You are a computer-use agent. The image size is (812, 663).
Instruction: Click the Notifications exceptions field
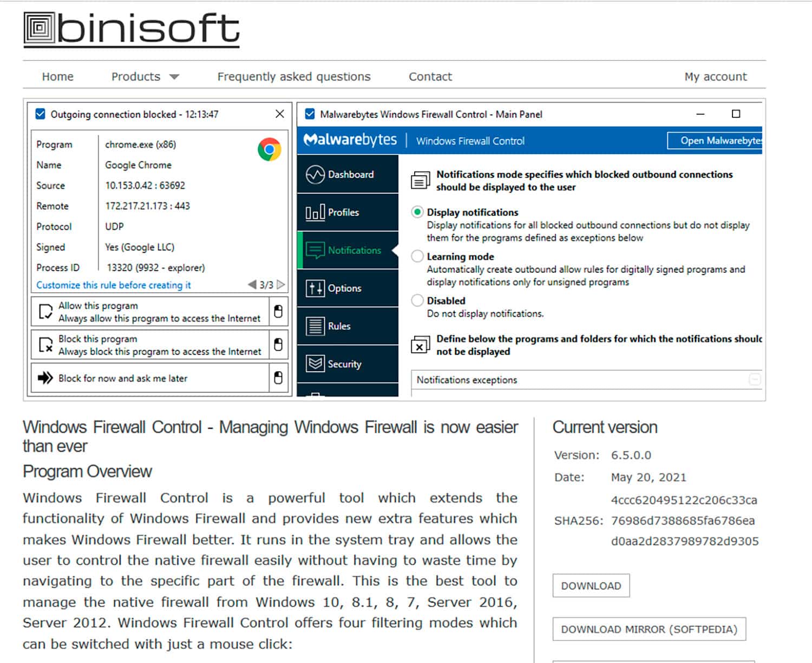[587, 380]
